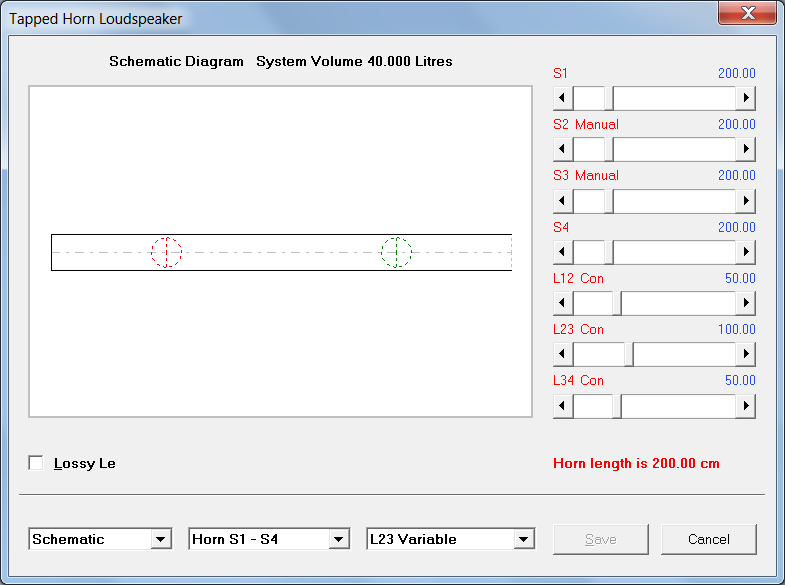
Task: Decrease L12 Con with left arrow
Action: click(x=563, y=303)
